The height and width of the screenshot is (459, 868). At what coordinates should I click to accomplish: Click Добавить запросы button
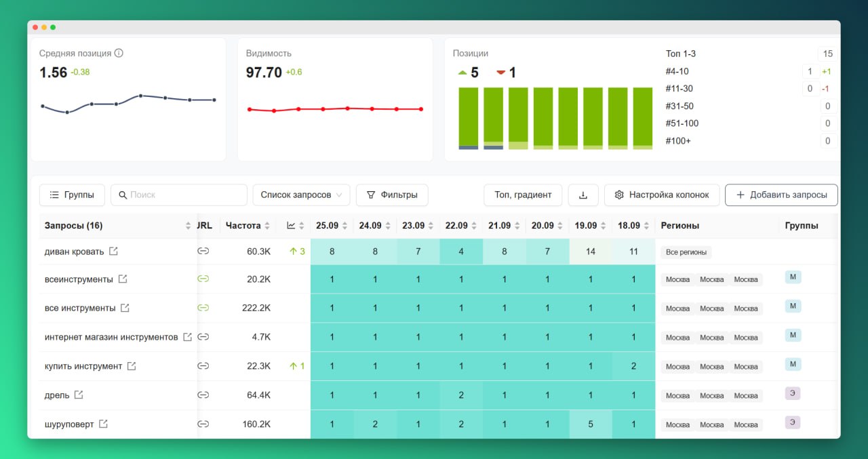[x=781, y=195]
